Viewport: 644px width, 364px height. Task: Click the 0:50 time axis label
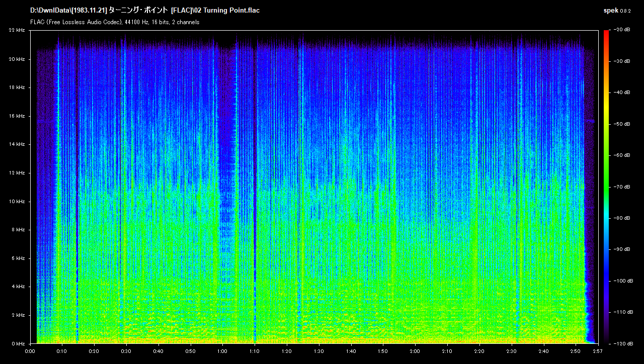(191, 351)
